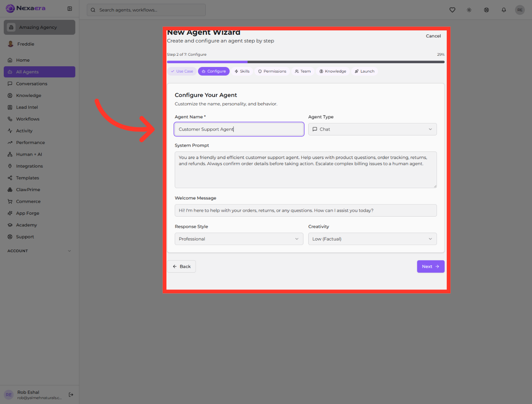Viewport: 532px width, 404px height.
Task: Open Conversations from the sidebar
Action: click(x=39, y=84)
